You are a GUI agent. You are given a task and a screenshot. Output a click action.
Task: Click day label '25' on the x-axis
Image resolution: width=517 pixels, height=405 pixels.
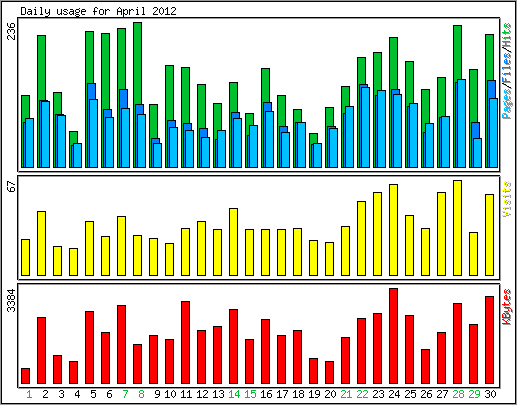tap(410, 395)
